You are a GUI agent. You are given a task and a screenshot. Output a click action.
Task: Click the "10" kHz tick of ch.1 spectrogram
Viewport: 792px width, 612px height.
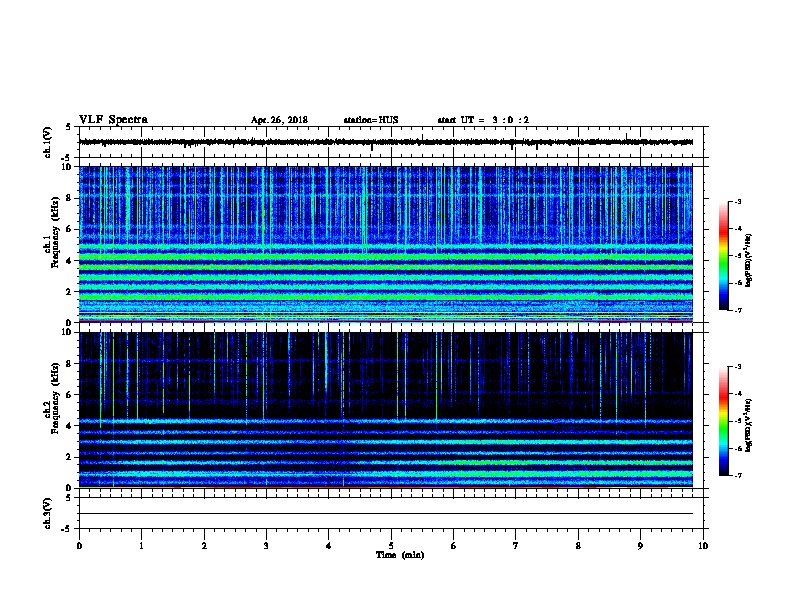[68, 167]
